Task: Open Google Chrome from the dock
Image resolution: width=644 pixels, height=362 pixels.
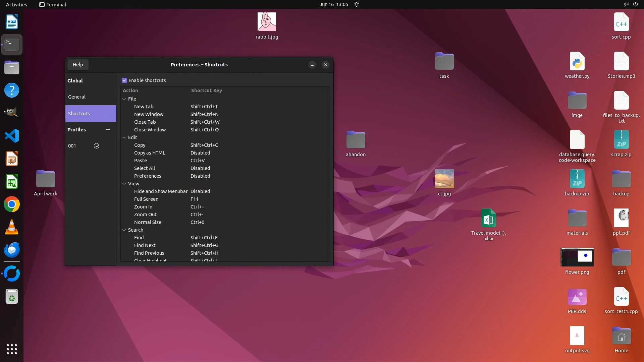Action: tap(12, 204)
